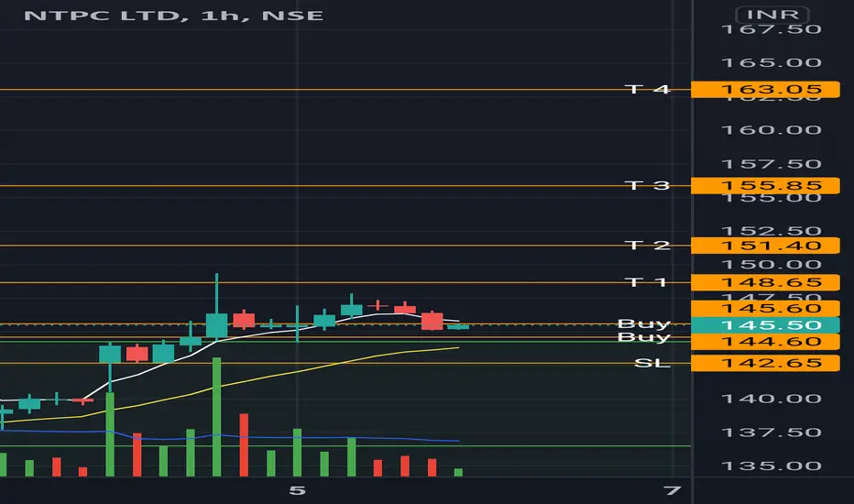Click the 137.50 price axis label
Image resolution: width=854 pixels, height=504 pixels.
pyautogui.click(x=772, y=433)
